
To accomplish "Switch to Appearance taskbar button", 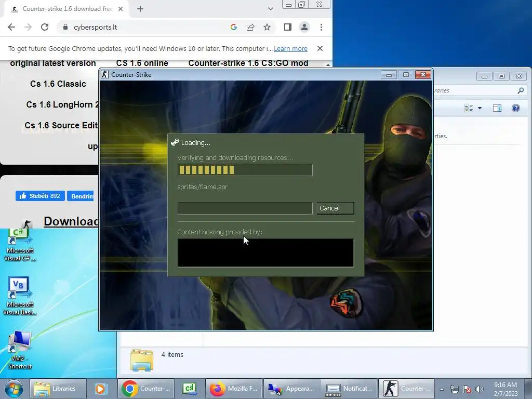I will coord(292,389).
